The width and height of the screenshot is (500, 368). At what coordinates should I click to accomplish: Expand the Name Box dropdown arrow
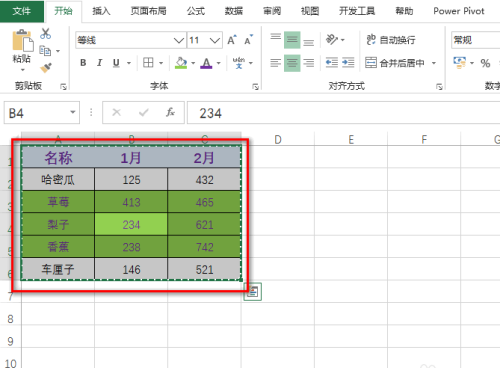(73, 112)
